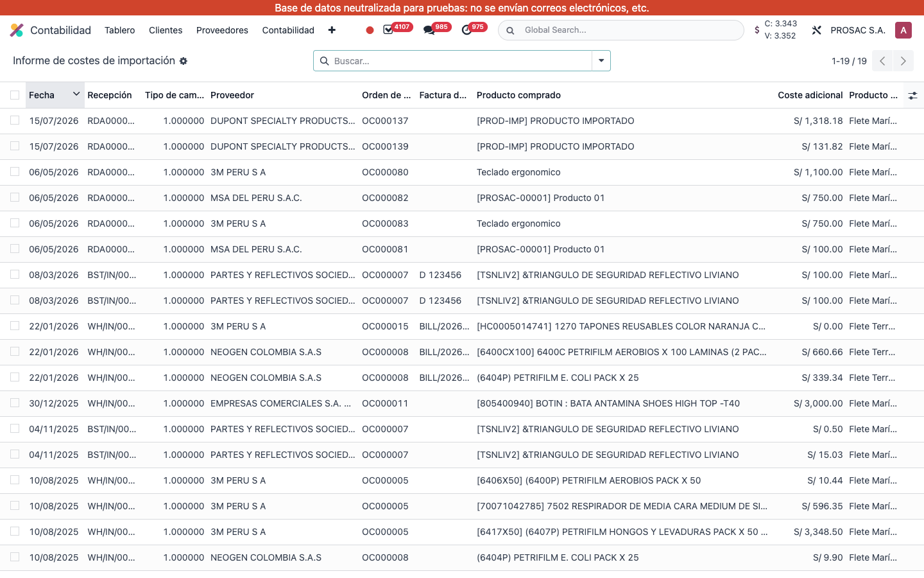Click the 7502 RESPIRADOR DE MEDIA CARA cell
This screenshot has width=924, height=578.
[x=622, y=506]
